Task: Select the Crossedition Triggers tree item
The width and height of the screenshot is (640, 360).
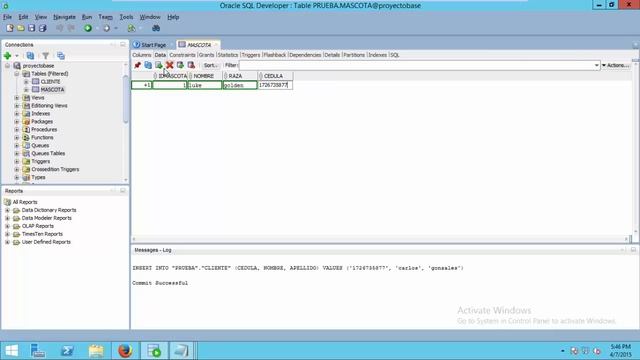Action: (x=55, y=169)
